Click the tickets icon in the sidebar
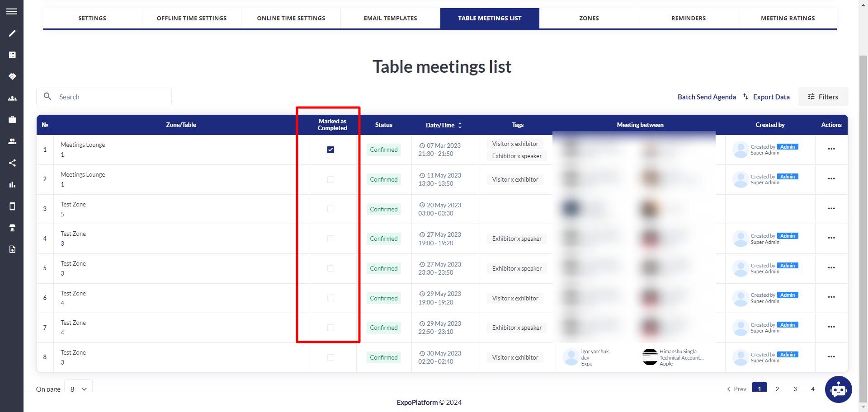The width and height of the screenshot is (868, 412). click(x=12, y=76)
